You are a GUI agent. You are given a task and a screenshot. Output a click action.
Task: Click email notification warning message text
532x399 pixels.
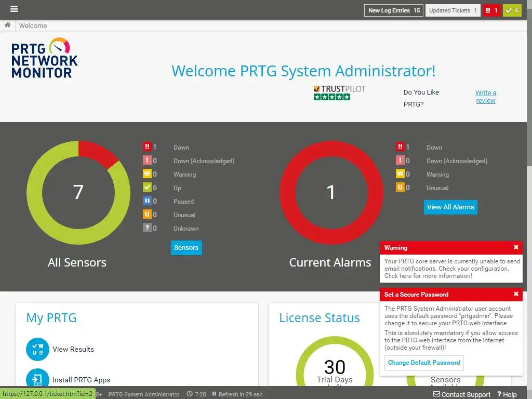click(x=452, y=269)
